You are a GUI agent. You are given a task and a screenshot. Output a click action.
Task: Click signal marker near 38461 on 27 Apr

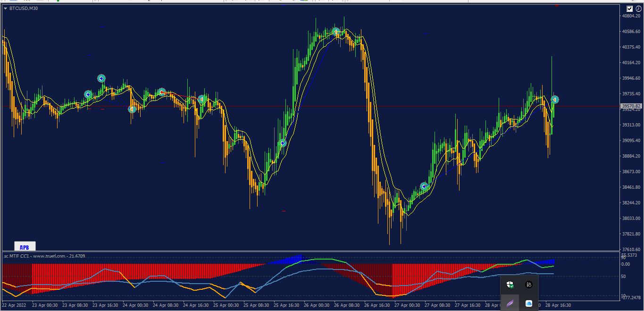pos(424,186)
